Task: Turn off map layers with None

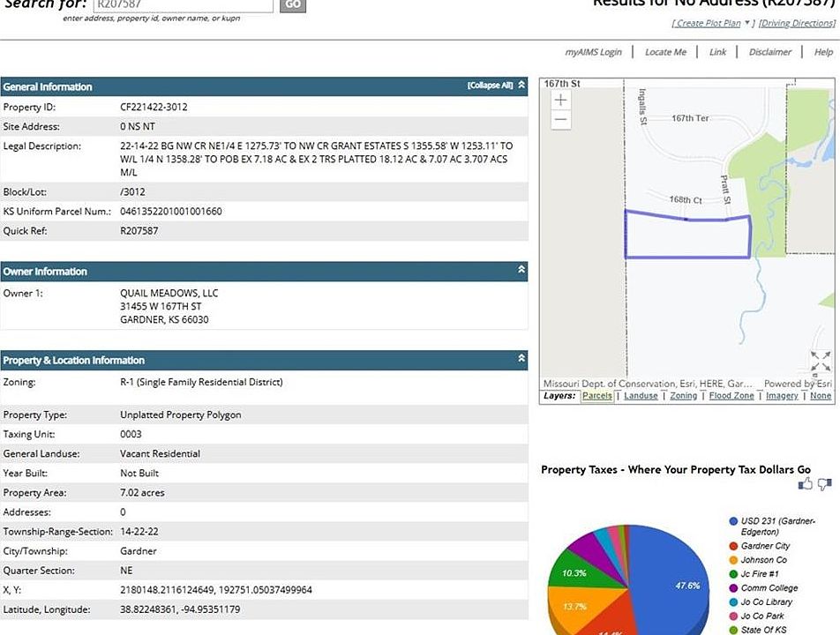Action: click(821, 396)
